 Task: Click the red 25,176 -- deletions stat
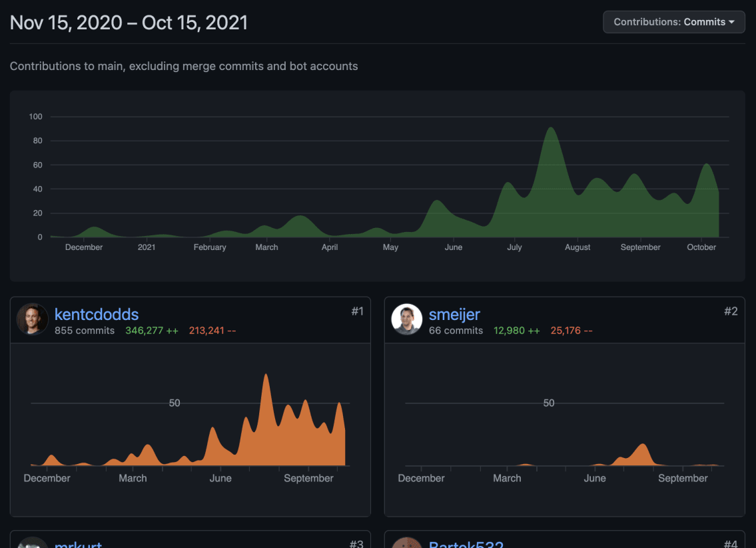(571, 331)
